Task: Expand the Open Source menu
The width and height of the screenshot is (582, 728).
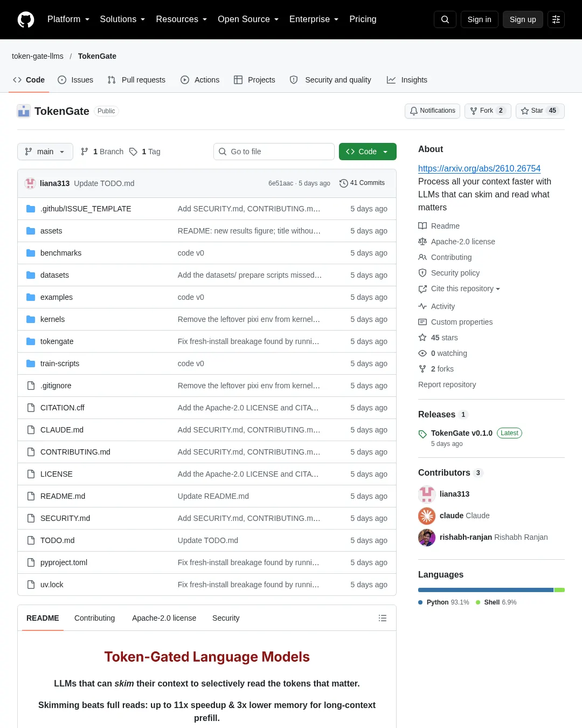Action: point(248,19)
